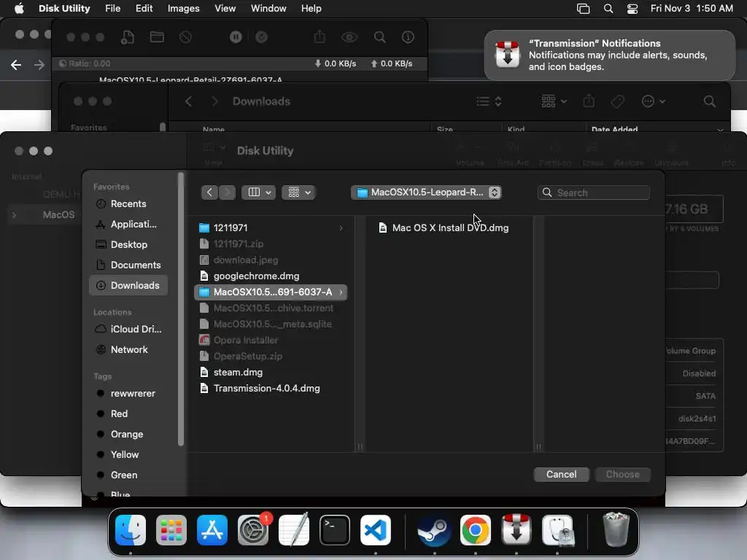This screenshot has width=747, height=560.
Task: Expand the MacOS disk in Disk Utility sidebar
Action: 14,215
